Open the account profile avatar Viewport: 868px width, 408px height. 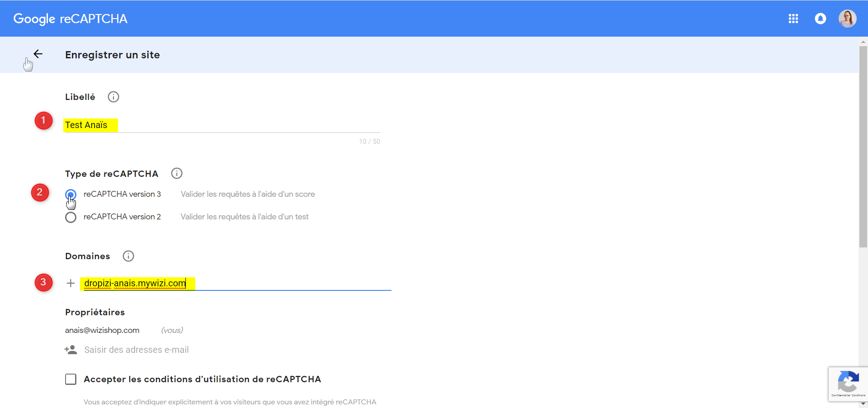848,19
